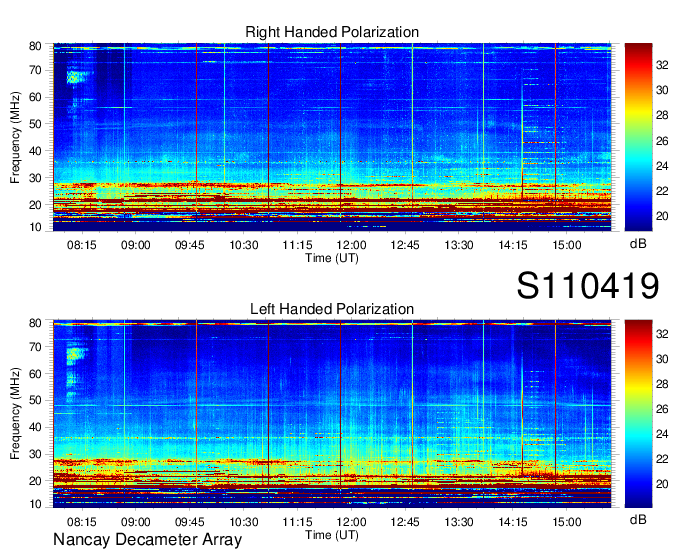
Task: Click the 80 MHz tick of the left-handed plot
Action: (x=35, y=323)
